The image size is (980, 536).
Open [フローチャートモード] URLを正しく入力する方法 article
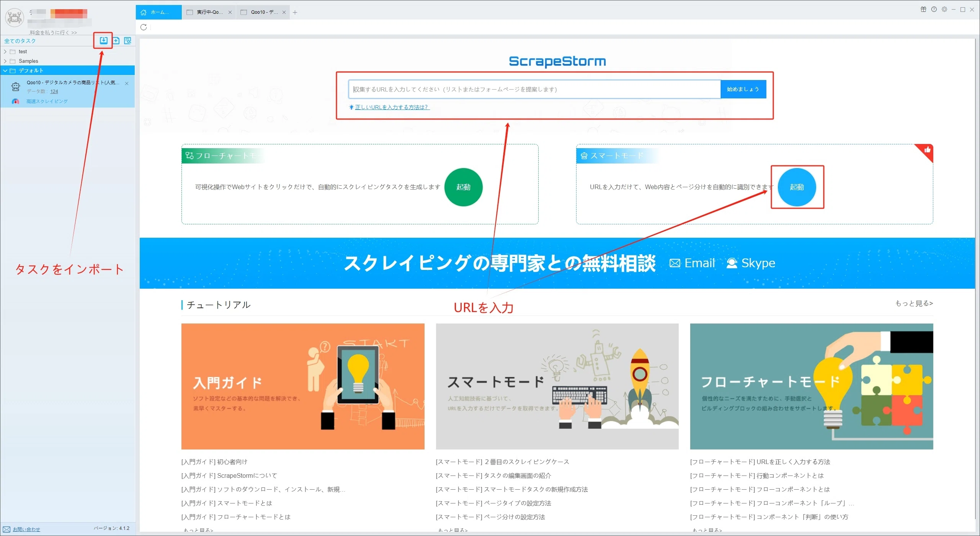760,462
